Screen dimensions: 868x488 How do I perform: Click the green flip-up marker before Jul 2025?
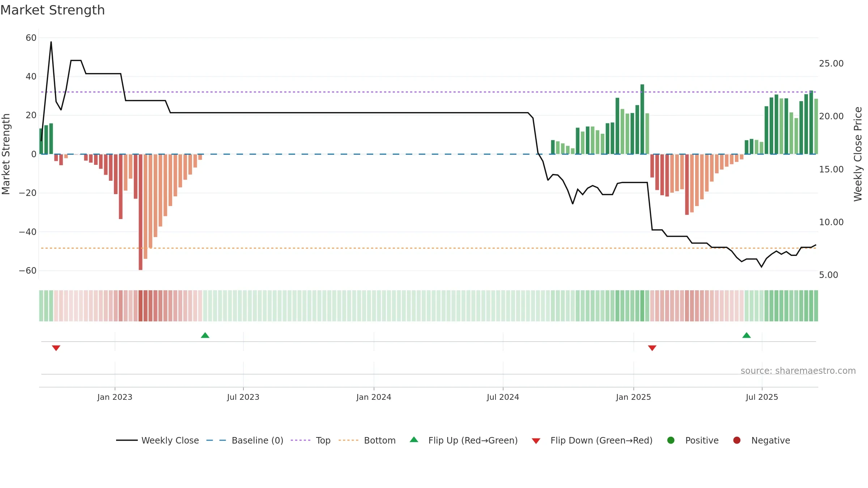pyautogui.click(x=746, y=335)
